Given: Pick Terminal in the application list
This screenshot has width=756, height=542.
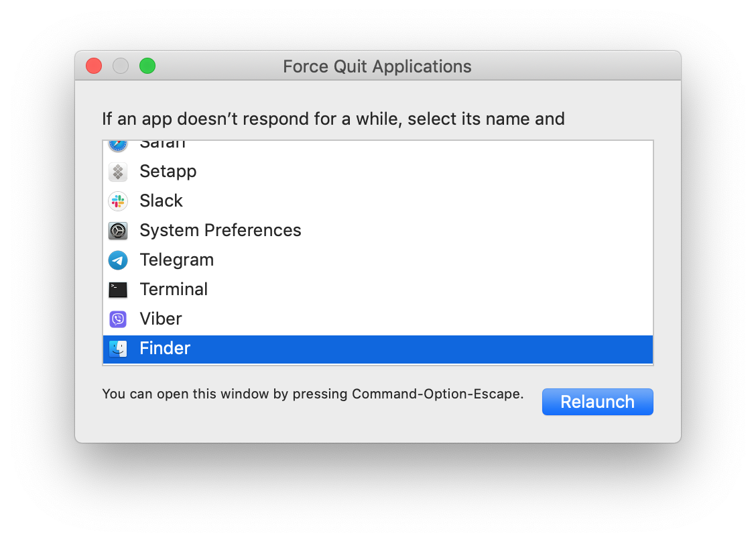Looking at the screenshot, I should tap(378, 290).
